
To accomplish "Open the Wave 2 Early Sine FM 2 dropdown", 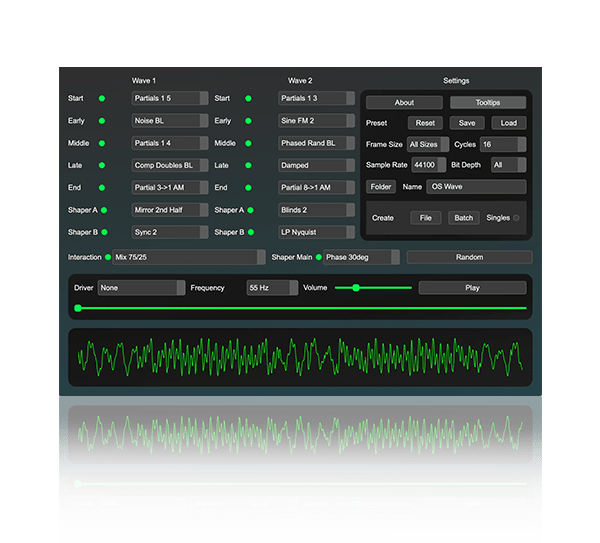I will (316, 121).
